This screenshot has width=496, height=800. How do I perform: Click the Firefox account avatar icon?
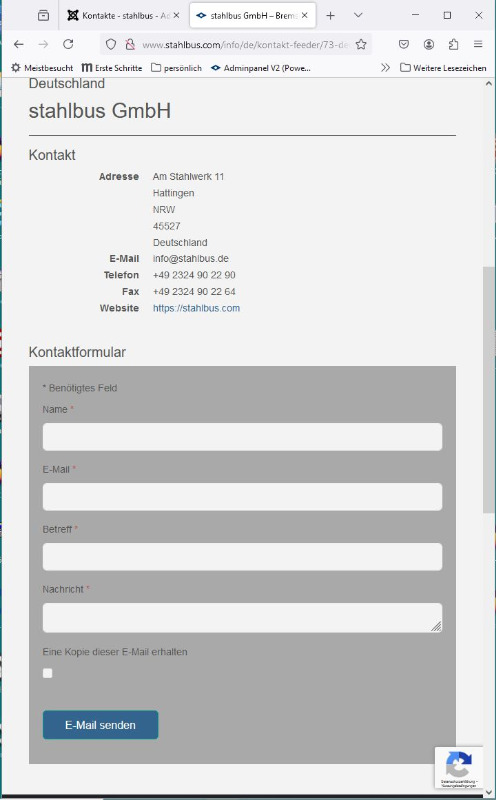click(x=429, y=44)
